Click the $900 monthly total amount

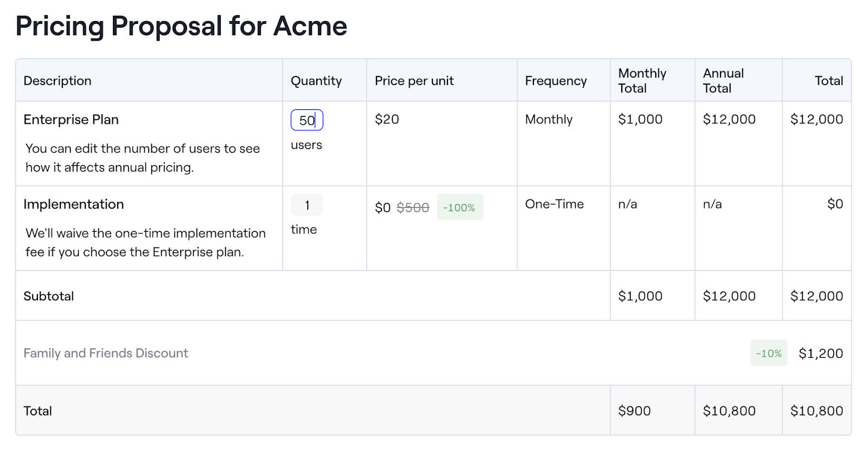[634, 411]
